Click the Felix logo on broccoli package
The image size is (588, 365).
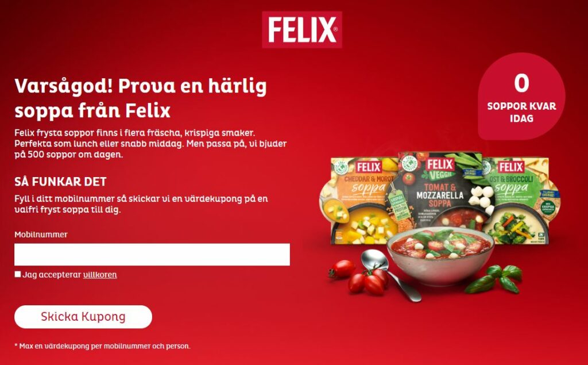pos(510,167)
